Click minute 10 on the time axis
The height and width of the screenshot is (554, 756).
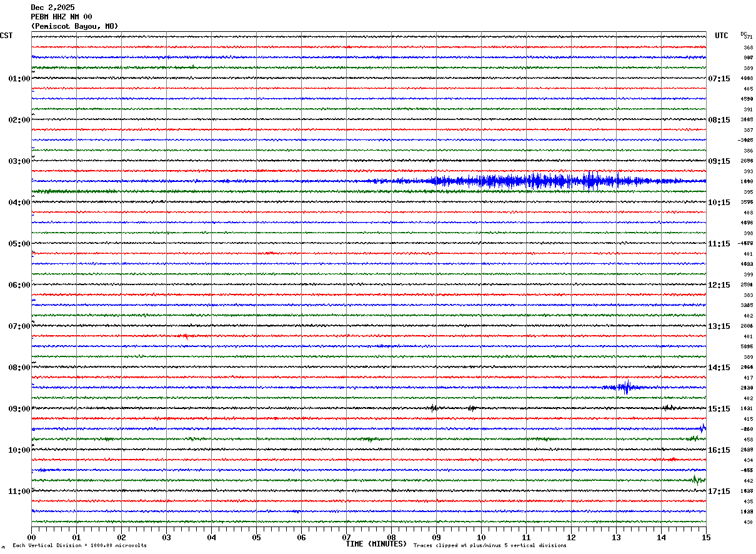pos(481,537)
